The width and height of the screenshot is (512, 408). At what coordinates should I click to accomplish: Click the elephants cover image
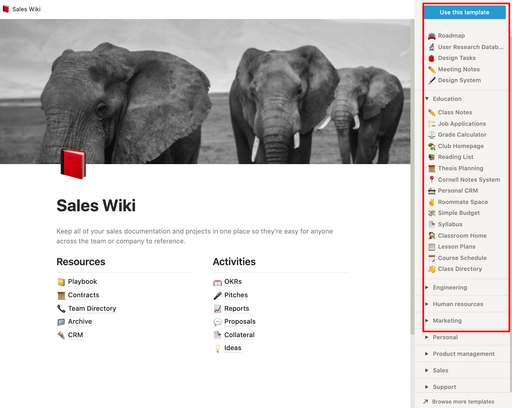pos(205,91)
